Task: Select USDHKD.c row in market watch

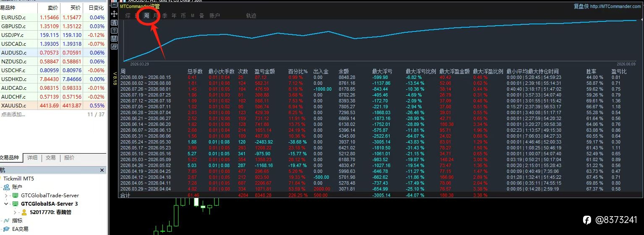Action: [53, 79]
